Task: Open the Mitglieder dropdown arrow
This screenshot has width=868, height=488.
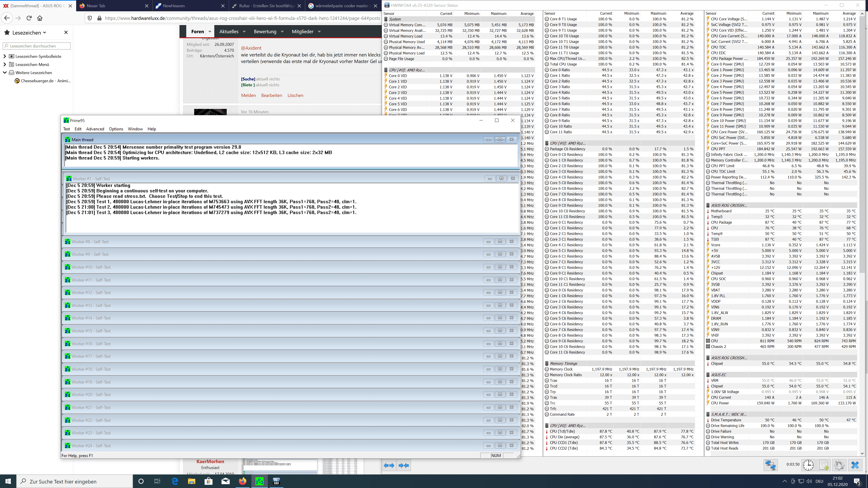Action: tap(319, 31)
